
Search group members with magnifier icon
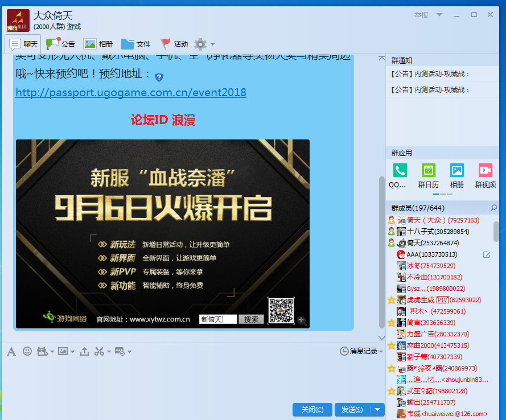(x=493, y=208)
